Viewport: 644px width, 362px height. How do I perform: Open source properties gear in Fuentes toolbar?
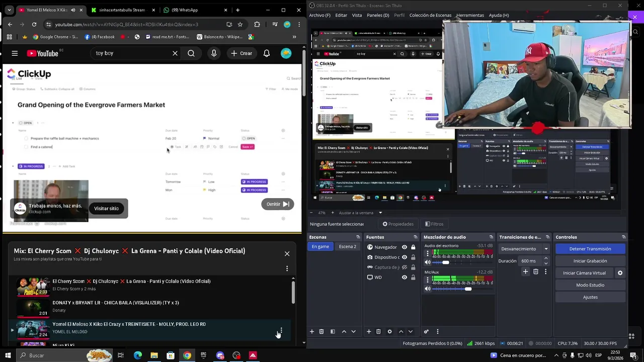[x=389, y=331]
